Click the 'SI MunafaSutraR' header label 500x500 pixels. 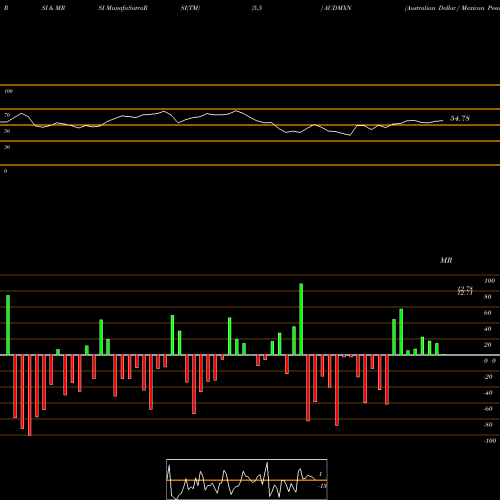[x=123, y=8]
